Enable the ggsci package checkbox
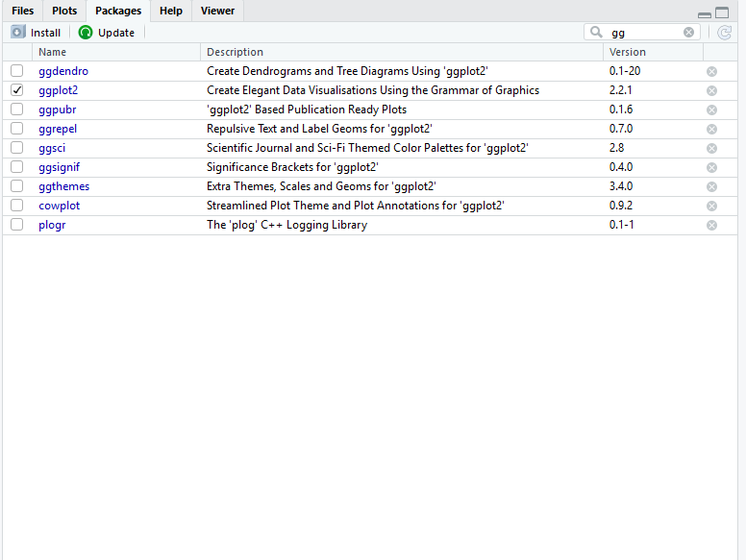746x560 pixels. click(x=16, y=147)
